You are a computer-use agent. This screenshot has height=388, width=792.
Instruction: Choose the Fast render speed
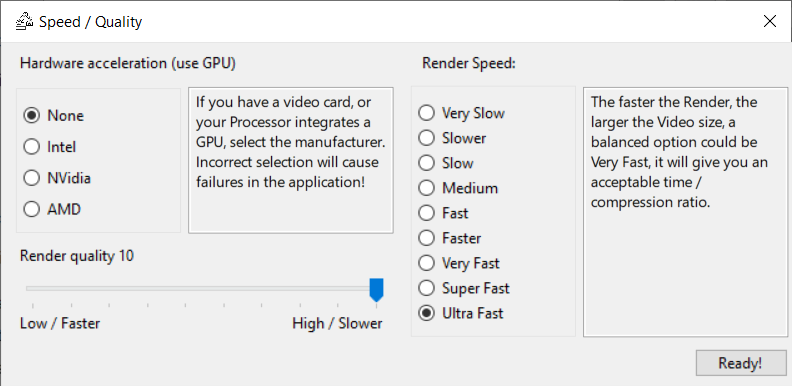[443, 213]
